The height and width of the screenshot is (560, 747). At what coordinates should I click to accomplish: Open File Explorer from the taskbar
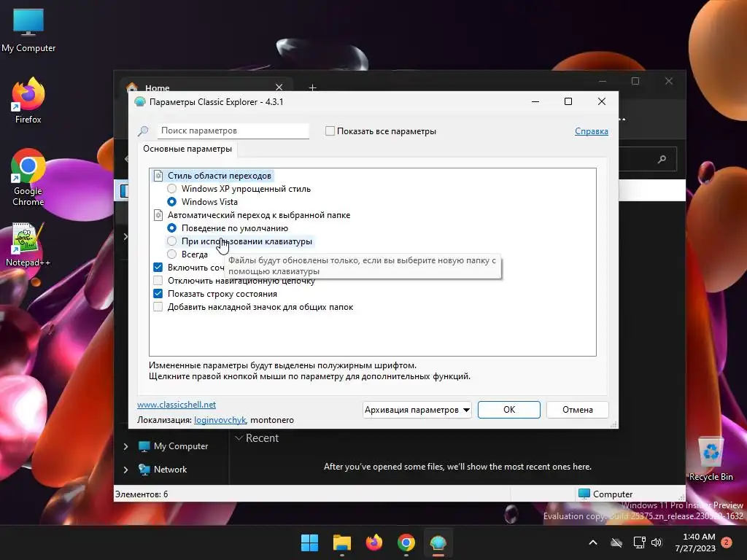pyautogui.click(x=341, y=542)
